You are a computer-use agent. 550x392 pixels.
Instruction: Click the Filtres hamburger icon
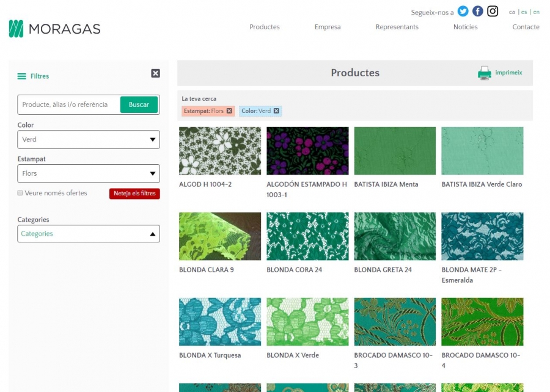[22, 76]
